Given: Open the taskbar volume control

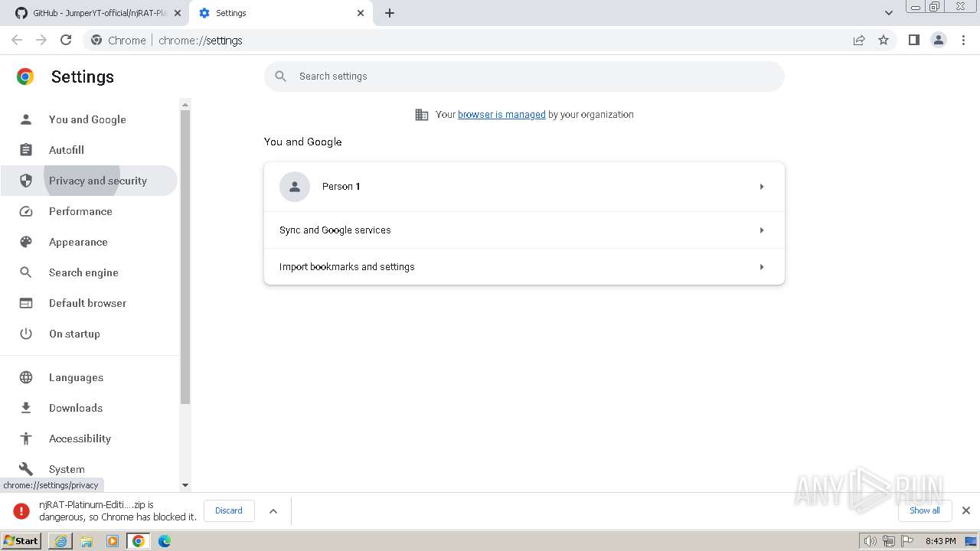Looking at the screenshot, I should click(870, 541).
